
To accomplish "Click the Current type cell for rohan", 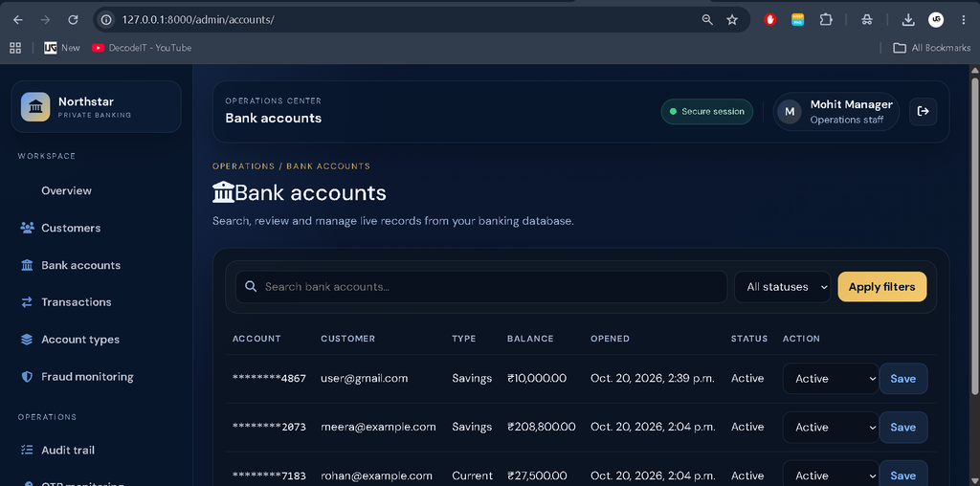I will 472,476.
